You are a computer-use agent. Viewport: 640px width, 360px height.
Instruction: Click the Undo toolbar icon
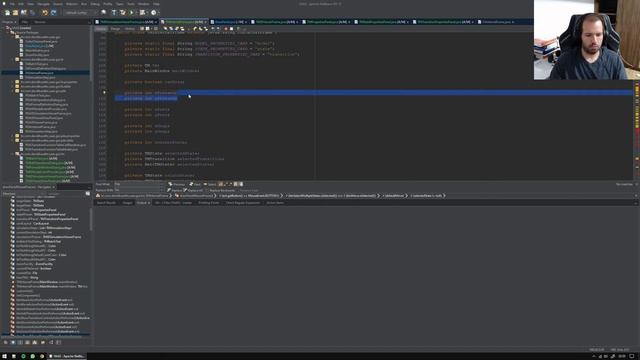pyautogui.click(x=45, y=13)
